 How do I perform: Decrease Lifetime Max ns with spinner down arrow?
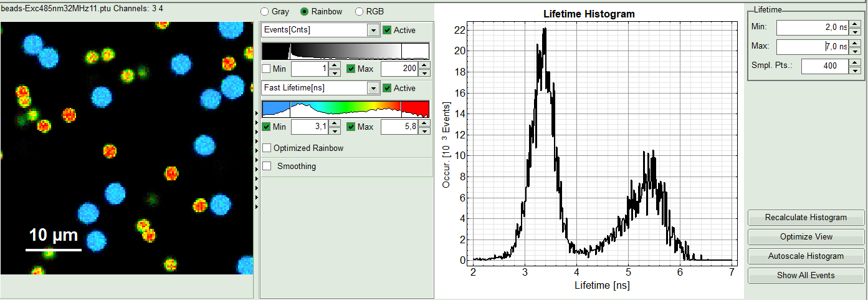(854, 51)
